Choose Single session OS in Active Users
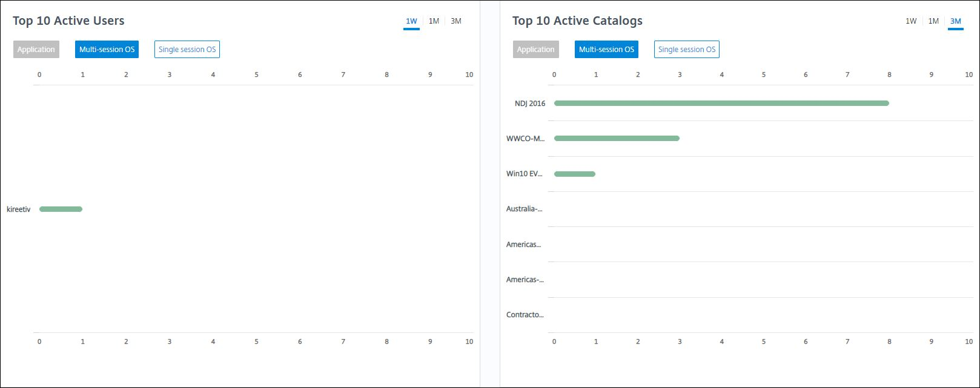The image size is (980, 388). pos(187,50)
